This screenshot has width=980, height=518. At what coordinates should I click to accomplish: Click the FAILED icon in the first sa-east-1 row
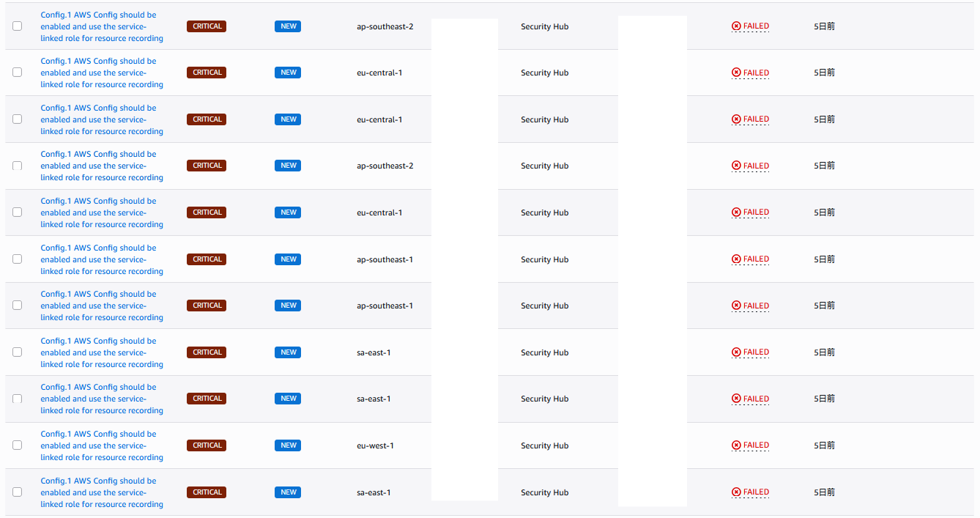[x=736, y=352]
